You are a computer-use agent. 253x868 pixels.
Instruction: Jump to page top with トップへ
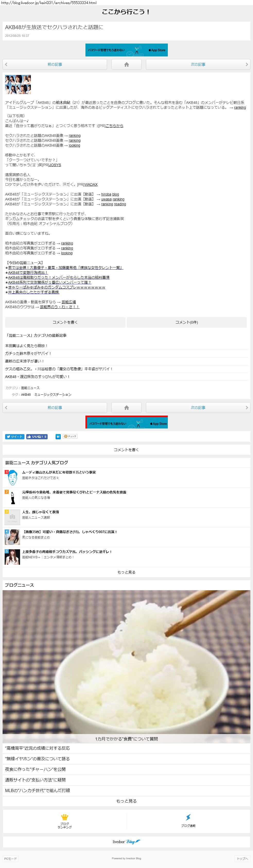coord(242,858)
